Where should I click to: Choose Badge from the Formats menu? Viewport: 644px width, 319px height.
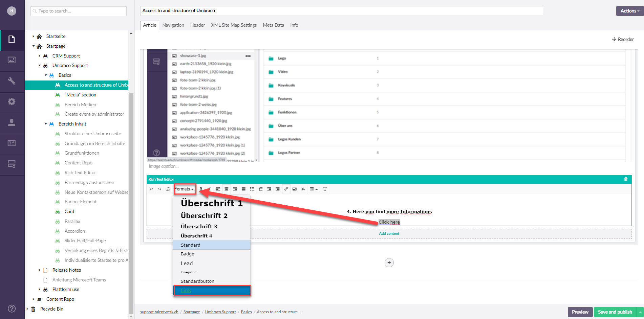[212, 254]
